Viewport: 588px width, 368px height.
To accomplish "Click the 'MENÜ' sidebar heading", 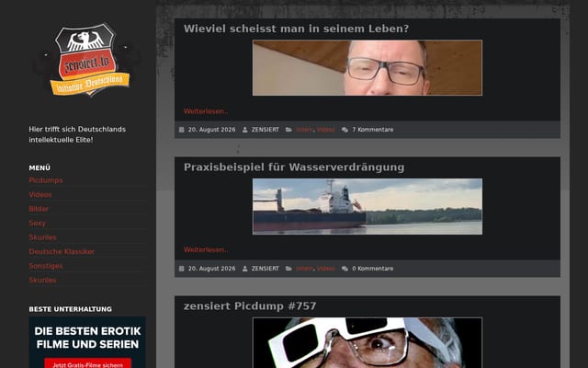I will (40, 167).
